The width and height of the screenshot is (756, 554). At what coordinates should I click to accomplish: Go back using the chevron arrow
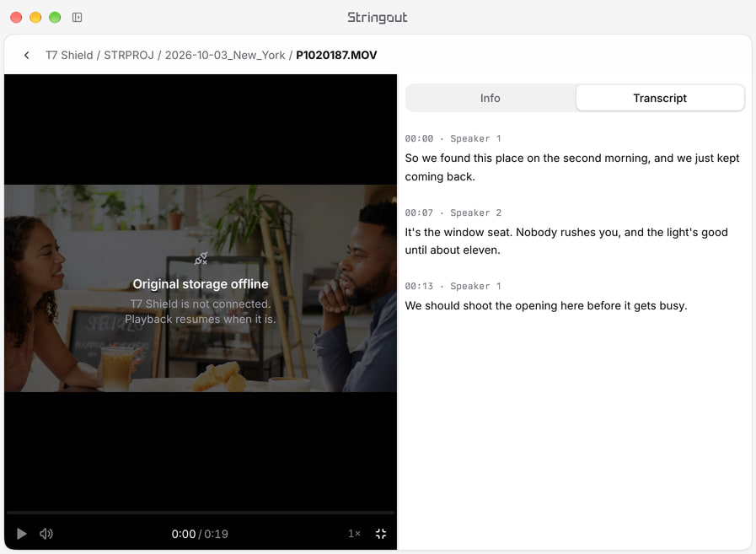pyautogui.click(x=26, y=55)
